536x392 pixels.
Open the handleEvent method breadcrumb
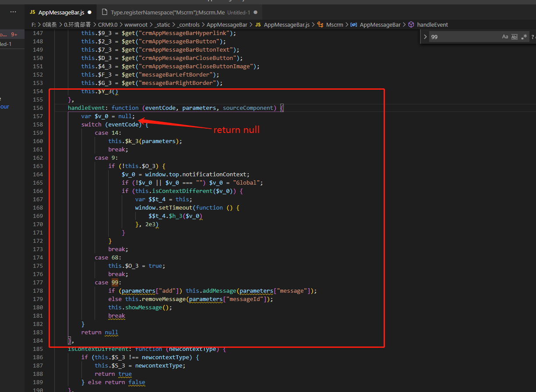(432, 25)
